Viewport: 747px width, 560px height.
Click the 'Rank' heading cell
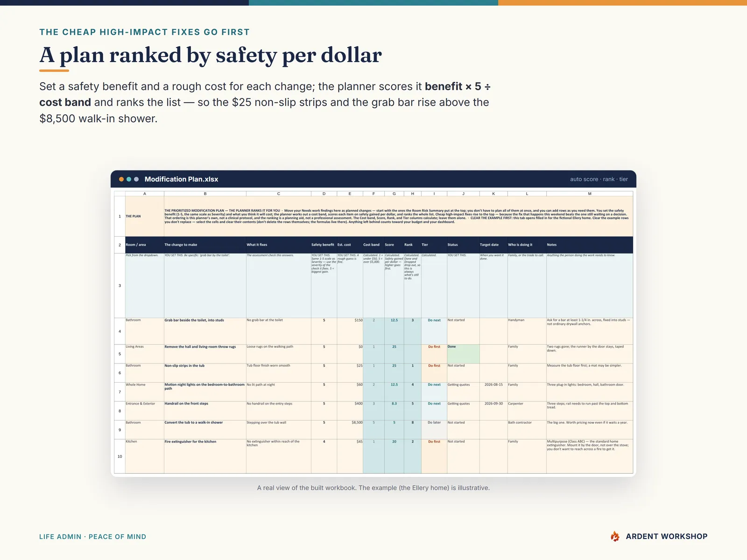pos(413,245)
